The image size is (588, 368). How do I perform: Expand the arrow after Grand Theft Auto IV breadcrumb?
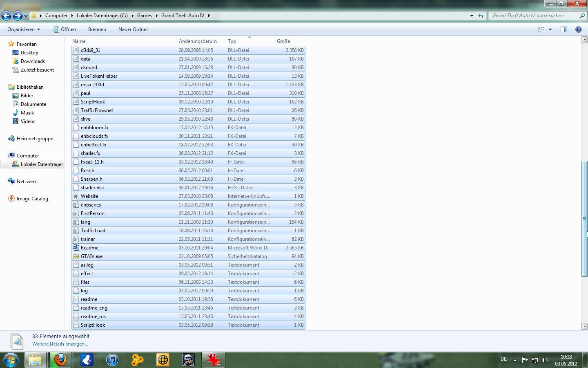[x=209, y=16]
